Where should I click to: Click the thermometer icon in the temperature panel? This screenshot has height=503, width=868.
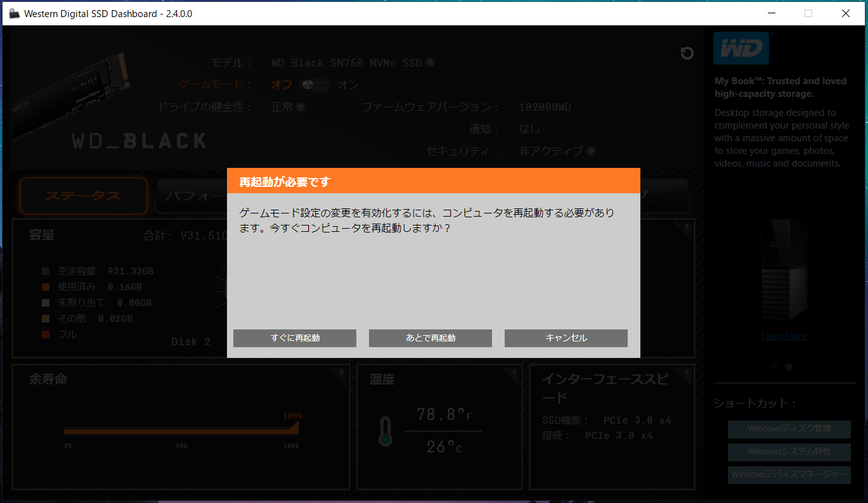coord(384,431)
